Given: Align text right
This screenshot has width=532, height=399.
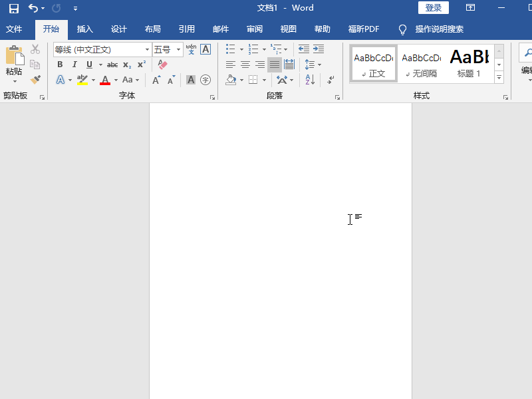Looking at the screenshot, I should [260, 65].
